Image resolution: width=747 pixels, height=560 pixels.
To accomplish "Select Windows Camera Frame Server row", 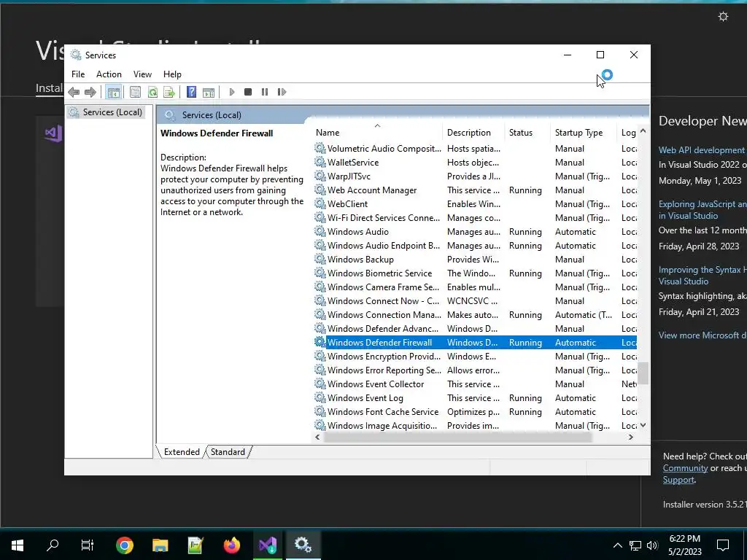I will 475,287.
